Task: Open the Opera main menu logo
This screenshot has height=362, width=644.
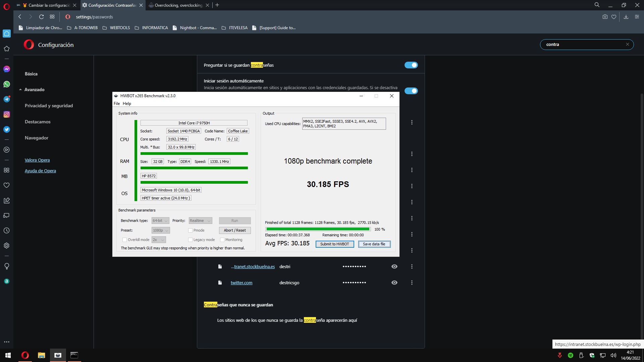Action: 6,6
